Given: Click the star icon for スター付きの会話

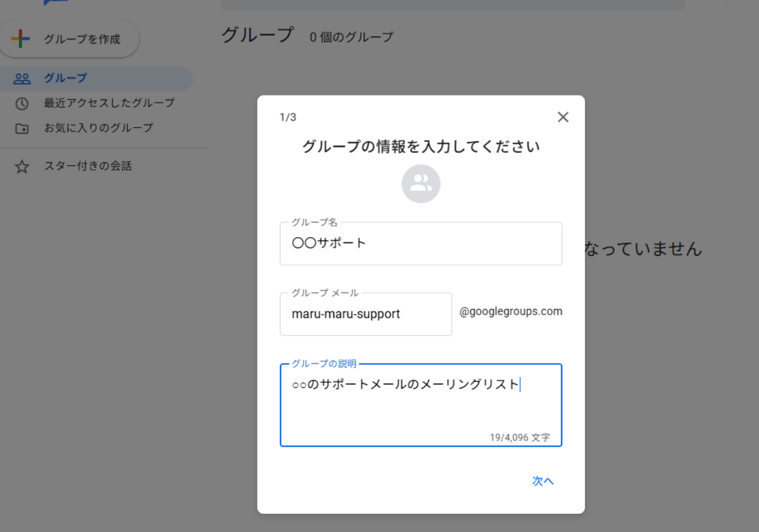Looking at the screenshot, I should [22, 167].
